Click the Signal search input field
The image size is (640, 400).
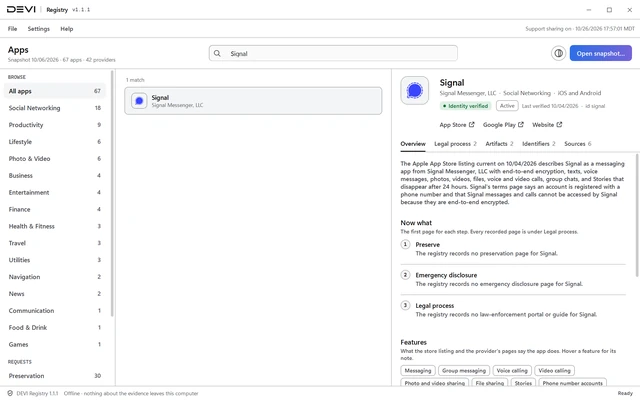pyautogui.click(x=333, y=53)
